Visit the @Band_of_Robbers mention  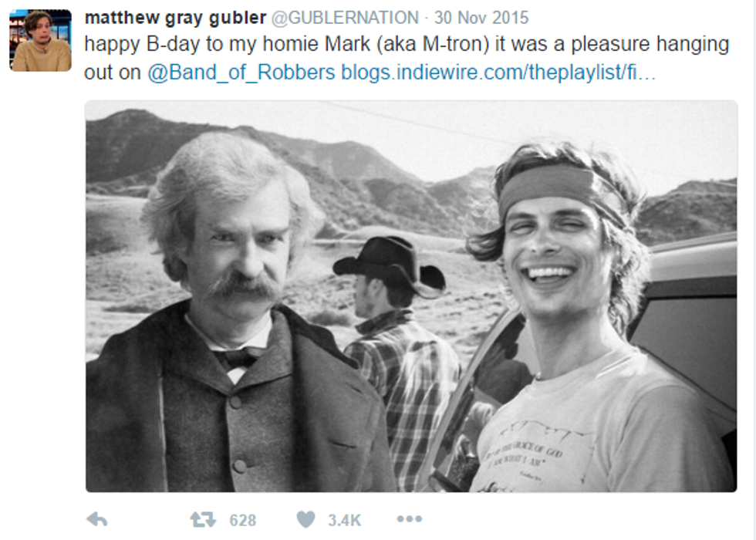pos(241,73)
